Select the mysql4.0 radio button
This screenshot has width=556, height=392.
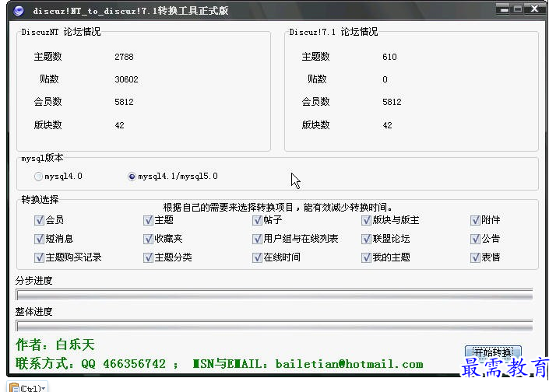38,177
